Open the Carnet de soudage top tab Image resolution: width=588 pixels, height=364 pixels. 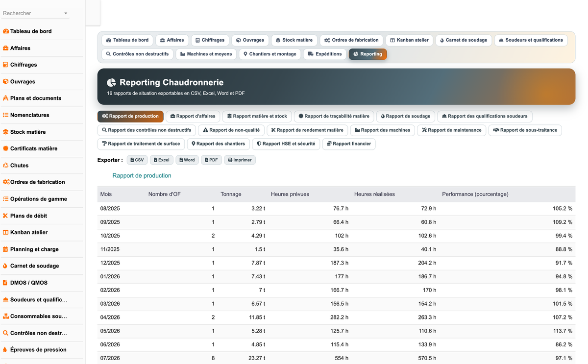coord(464,40)
